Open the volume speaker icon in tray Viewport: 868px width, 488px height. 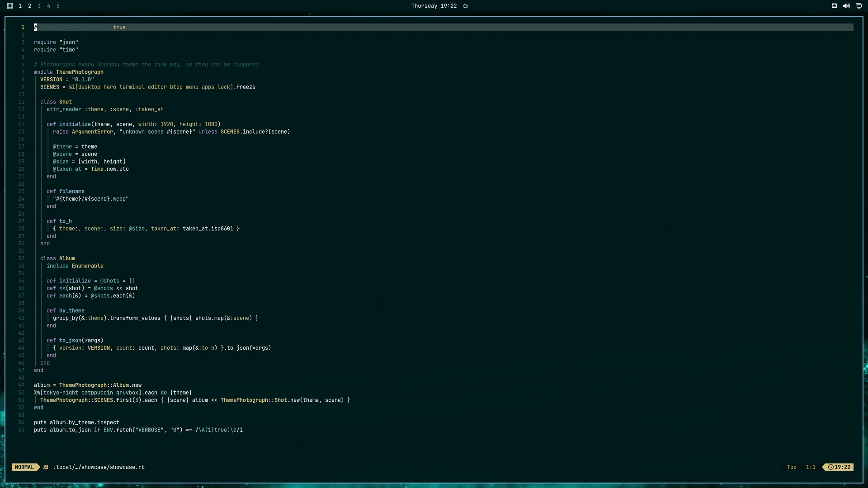(x=846, y=6)
